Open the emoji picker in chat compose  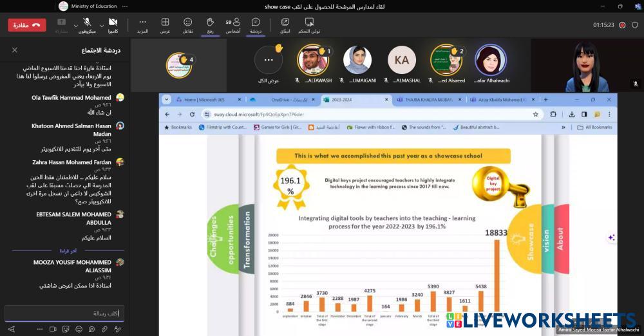point(79,329)
